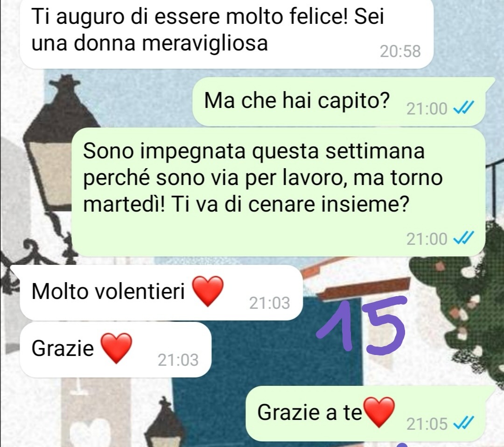
Task: Tap the blue double-check ticks on 'Ma che hai capito?'
Action: 463,108
